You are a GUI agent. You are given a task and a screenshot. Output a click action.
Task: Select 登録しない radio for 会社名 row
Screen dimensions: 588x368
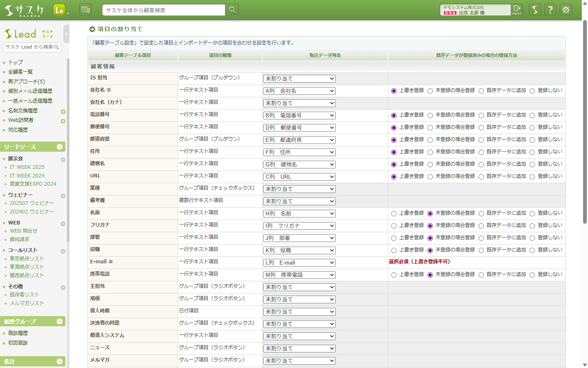tap(532, 91)
